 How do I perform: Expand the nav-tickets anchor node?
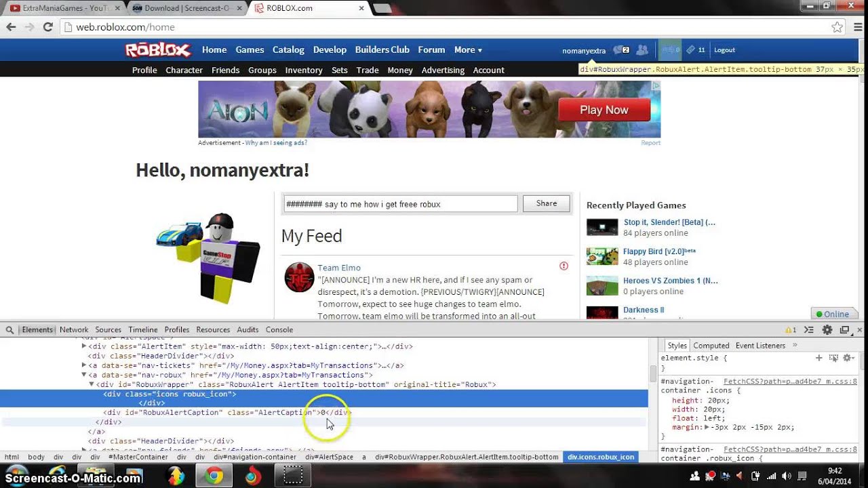(x=85, y=365)
